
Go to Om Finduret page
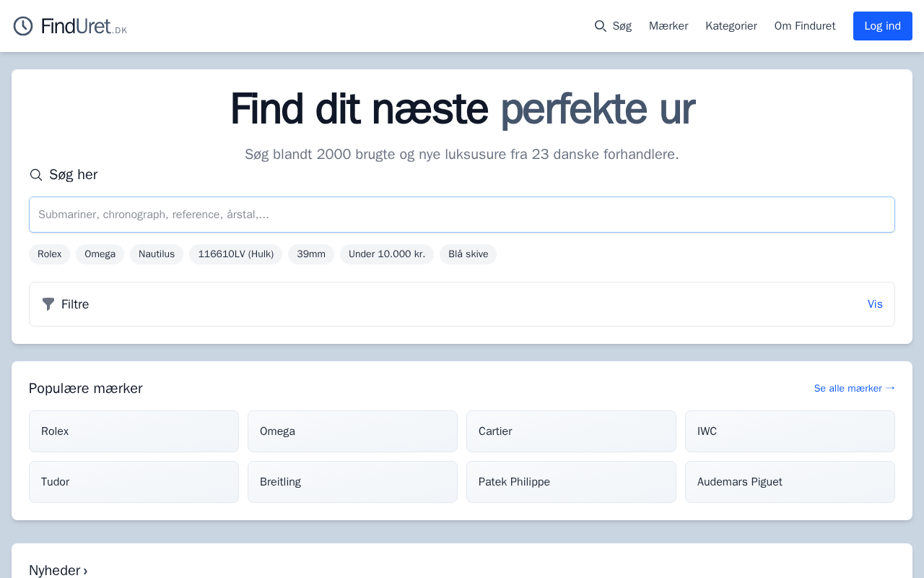(804, 26)
